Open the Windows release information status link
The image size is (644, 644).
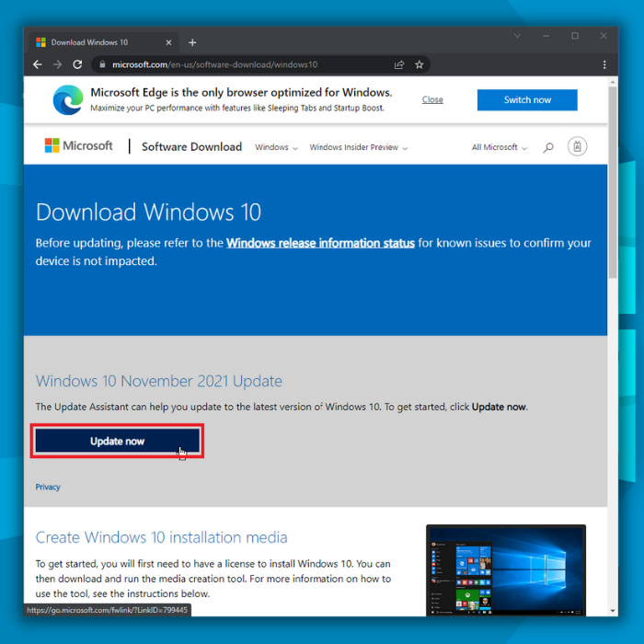tap(320, 243)
